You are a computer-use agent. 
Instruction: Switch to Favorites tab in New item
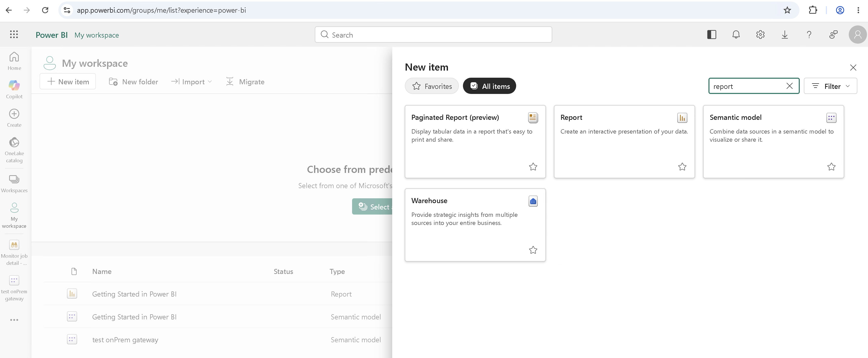pos(432,86)
